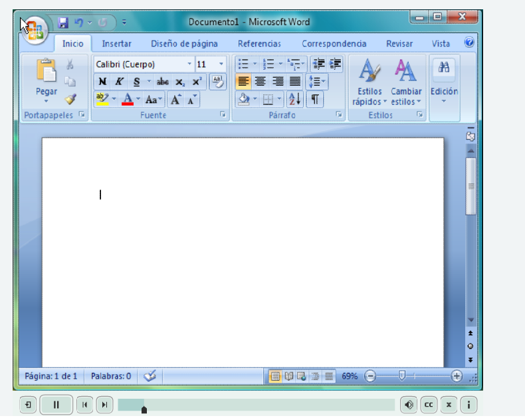Click the zoom slider handle
525x420 pixels.
tap(402, 375)
